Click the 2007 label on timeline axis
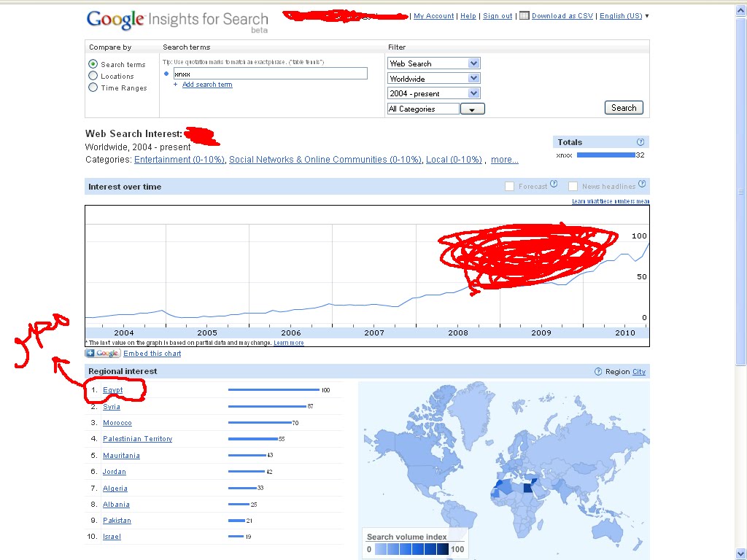747x560 pixels. 374,332
